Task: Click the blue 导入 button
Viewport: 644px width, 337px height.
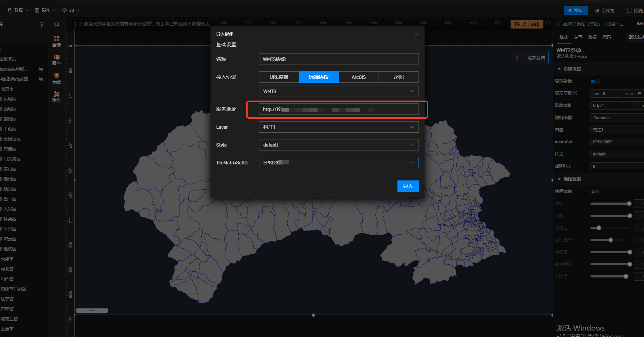Action: [408, 186]
